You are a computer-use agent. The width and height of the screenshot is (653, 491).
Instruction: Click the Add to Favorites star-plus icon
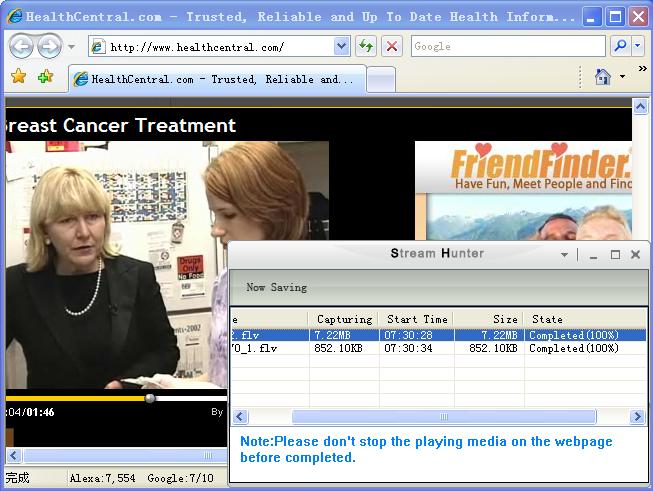(x=45, y=77)
